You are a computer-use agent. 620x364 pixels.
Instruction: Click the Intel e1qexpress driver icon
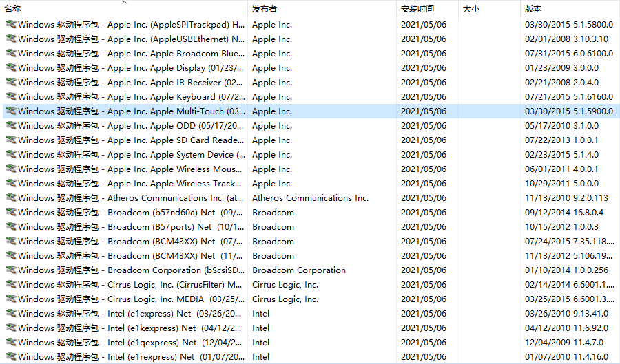[x=11, y=342]
